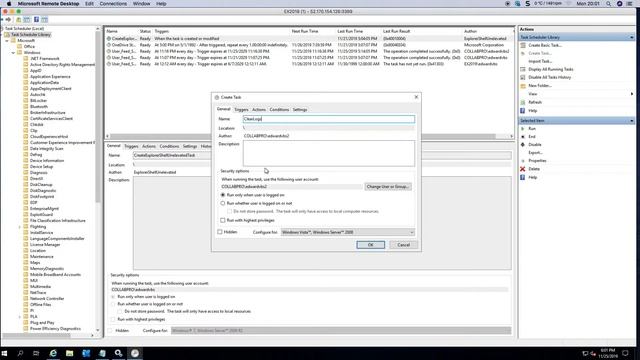
Task: Click the Name input field in Create Task
Action: (x=329, y=119)
